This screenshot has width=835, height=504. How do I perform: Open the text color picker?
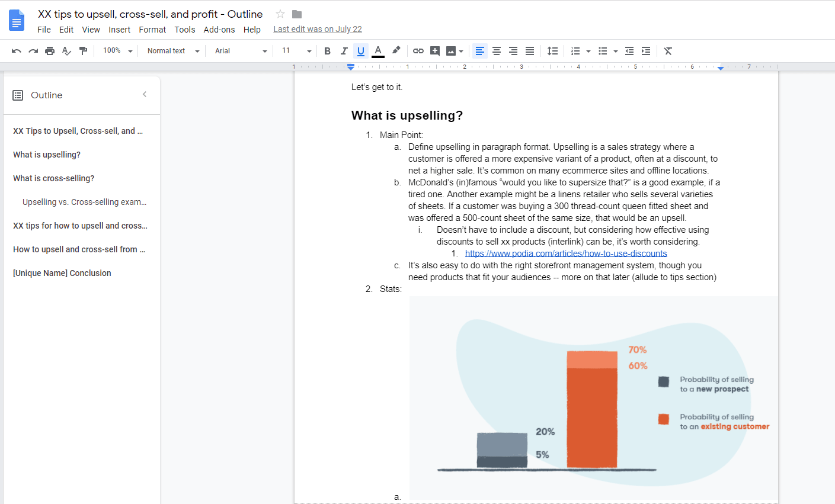pos(378,51)
